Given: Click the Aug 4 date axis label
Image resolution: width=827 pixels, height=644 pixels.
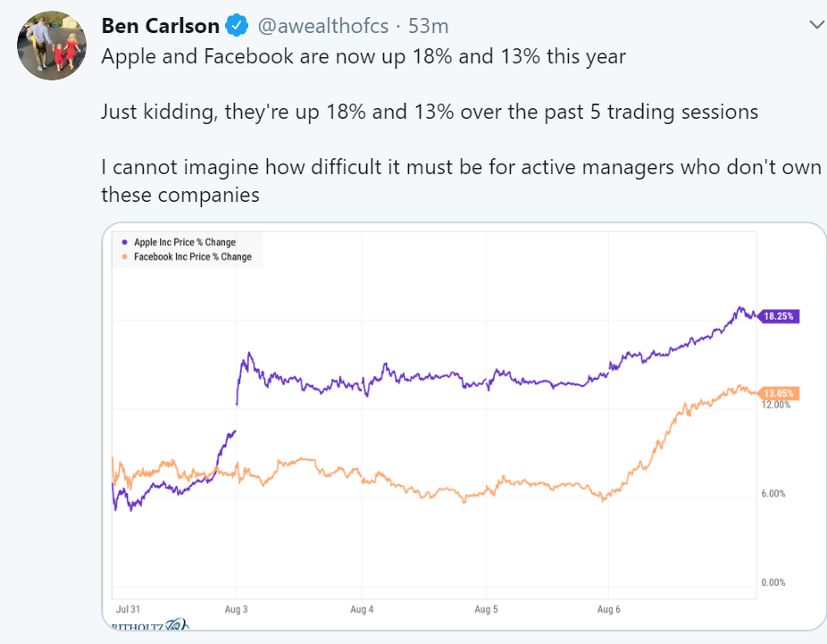Looking at the screenshot, I should [x=361, y=609].
